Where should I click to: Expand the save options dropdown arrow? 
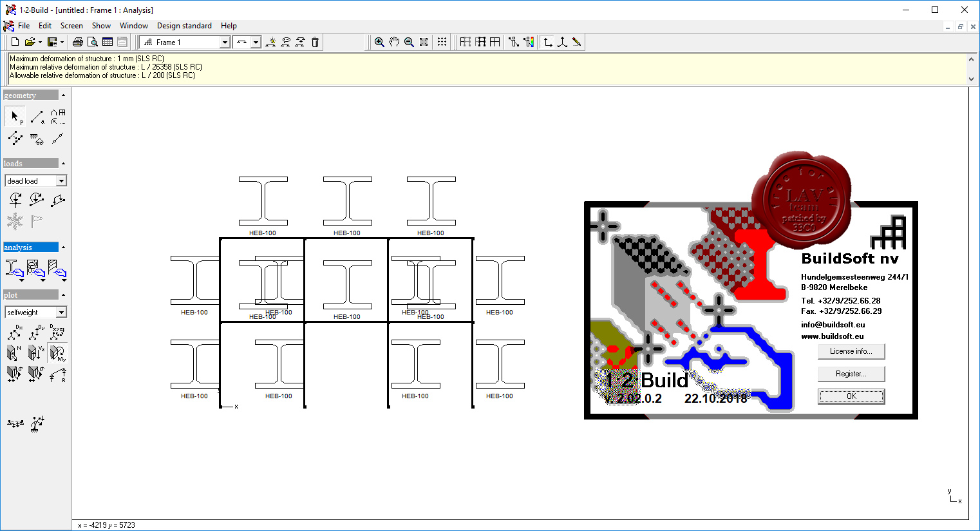pyautogui.click(x=62, y=43)
